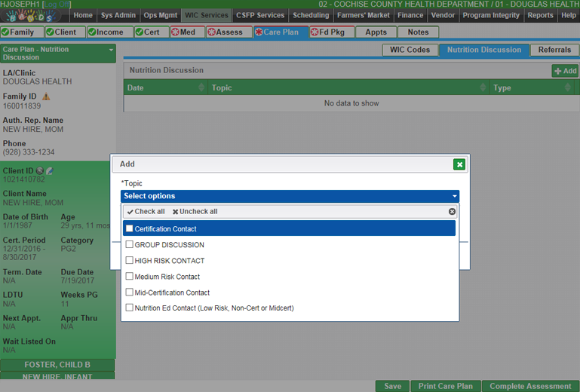The width and height of the screenshot is (580, 392).
Task: Close the Topic options list with the round X
Action: point(452,212)
